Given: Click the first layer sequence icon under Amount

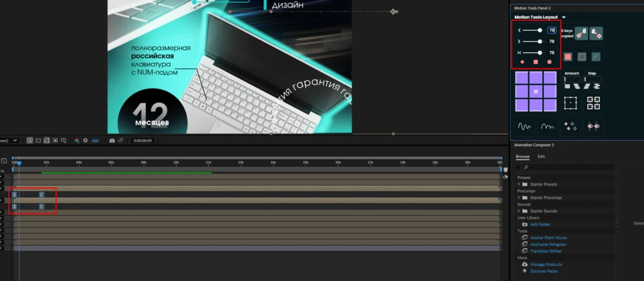Looking at the screenshot, I should pyautogui.click(x=567, y=86).
